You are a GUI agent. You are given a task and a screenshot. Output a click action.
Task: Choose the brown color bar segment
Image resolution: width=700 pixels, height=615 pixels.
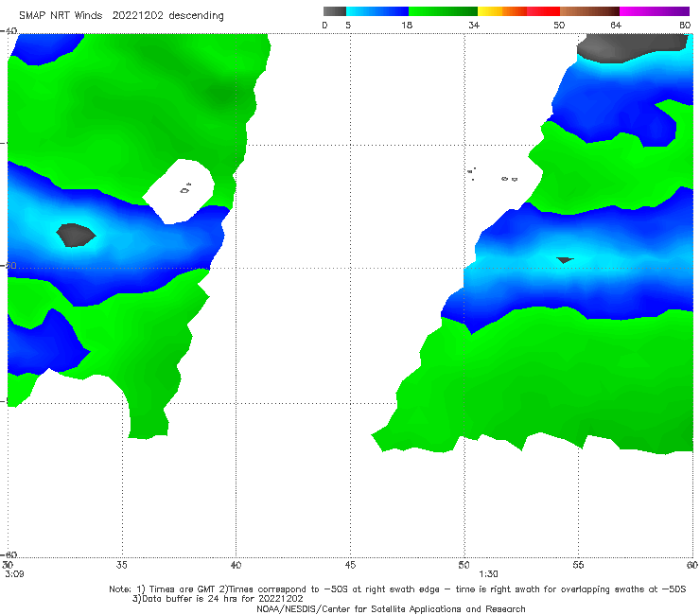pos(589,11)
